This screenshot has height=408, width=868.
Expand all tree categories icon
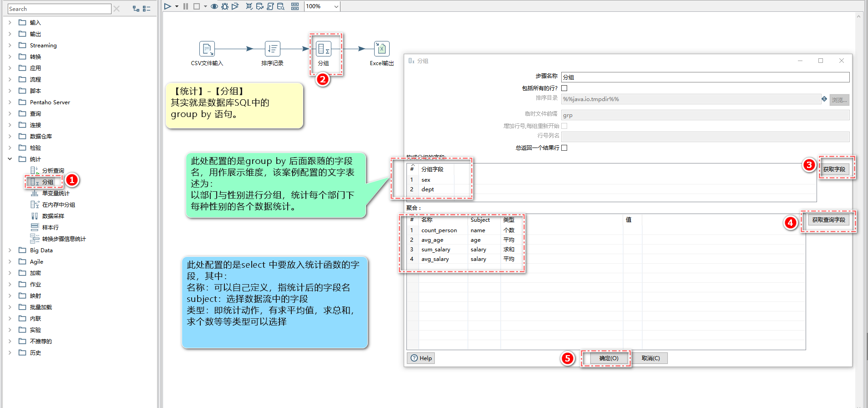136,9
